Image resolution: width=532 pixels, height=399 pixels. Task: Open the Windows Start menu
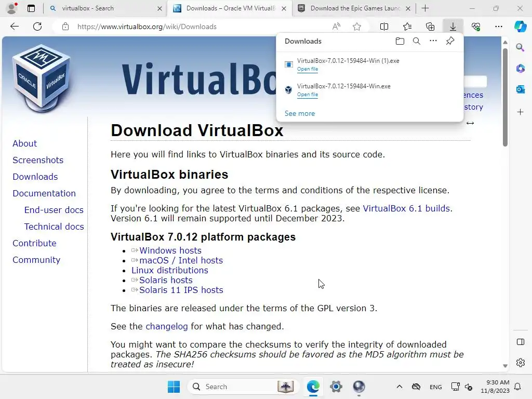(x=174, y=387)
